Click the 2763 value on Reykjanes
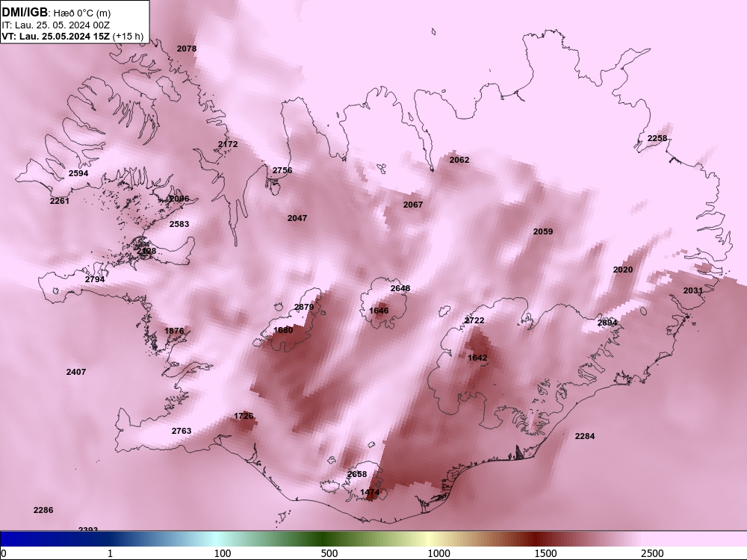747x560 pixels. [182, 431]
